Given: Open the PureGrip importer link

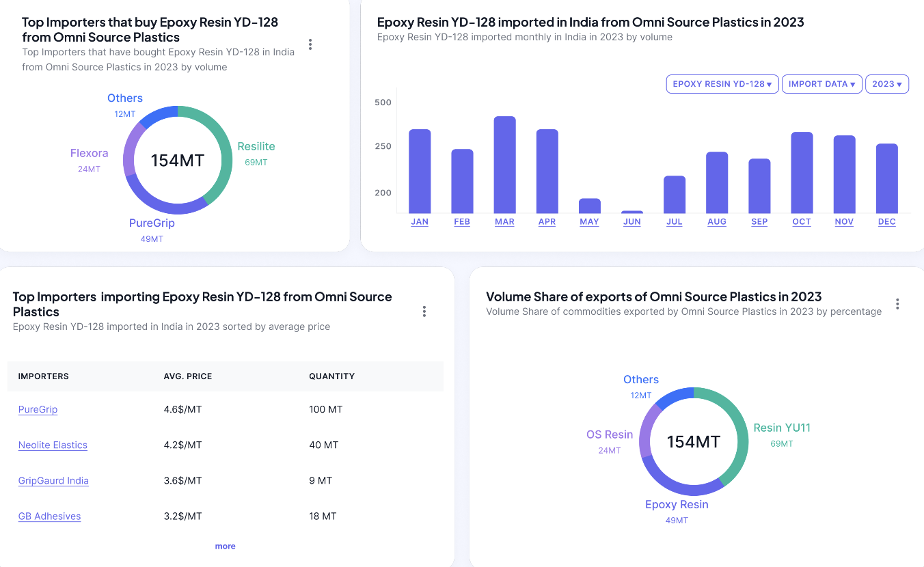Looking at the screenshot, I should [38, 409].
